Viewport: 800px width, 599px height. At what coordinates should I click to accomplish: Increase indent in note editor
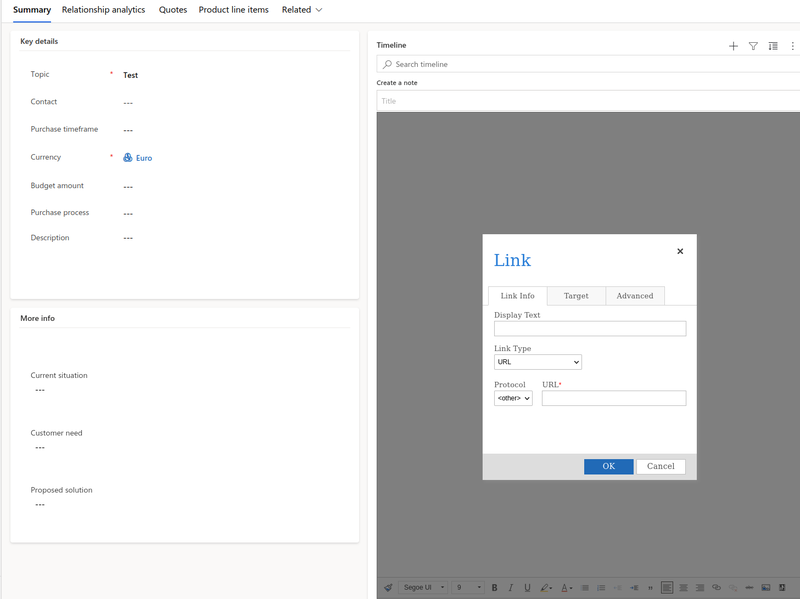point(634,588)
